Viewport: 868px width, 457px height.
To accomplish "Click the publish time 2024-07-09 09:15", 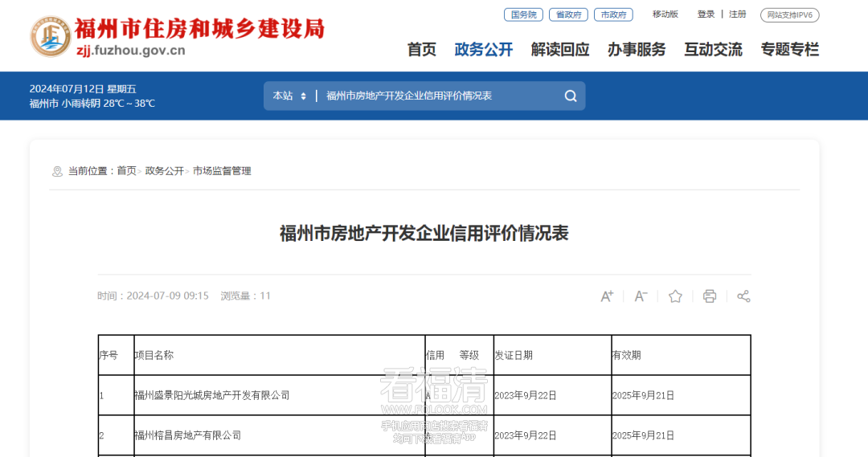I will click(168, 296).
